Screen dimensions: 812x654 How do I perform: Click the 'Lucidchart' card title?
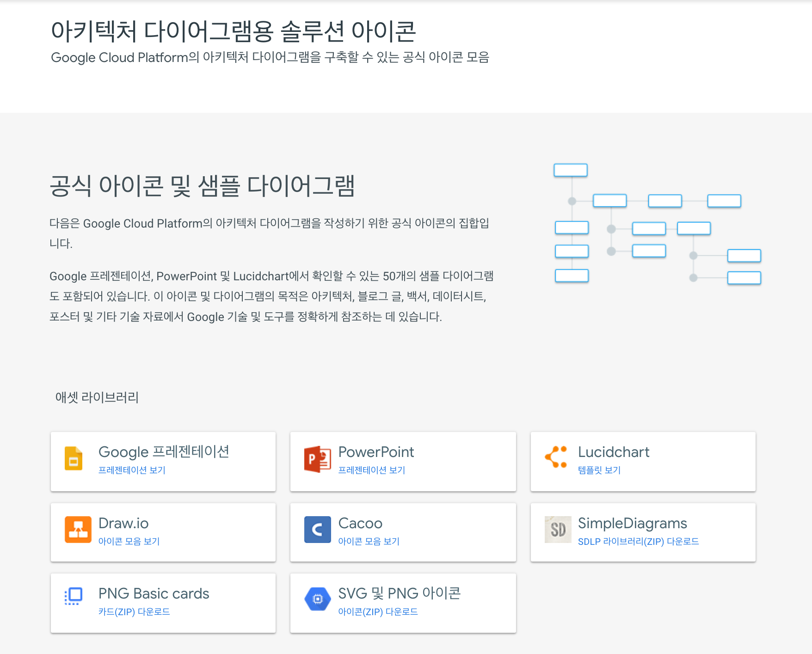614,452
